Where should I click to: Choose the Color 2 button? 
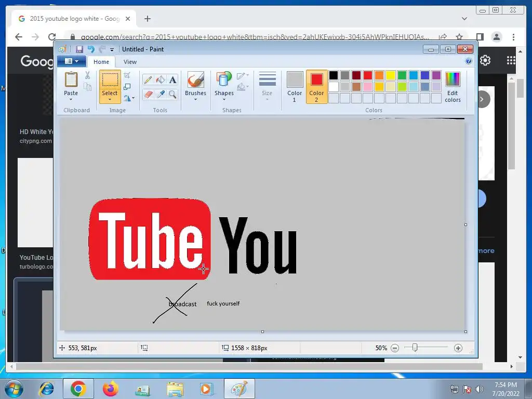click(x=316, y=87)
